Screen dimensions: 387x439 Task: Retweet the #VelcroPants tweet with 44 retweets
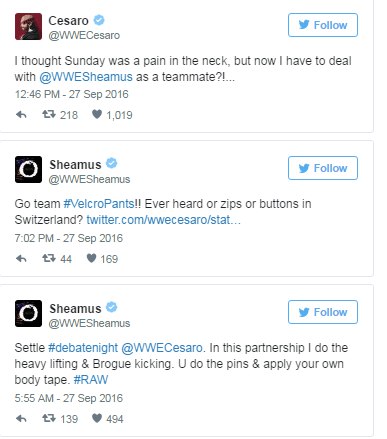pos(49,258)
